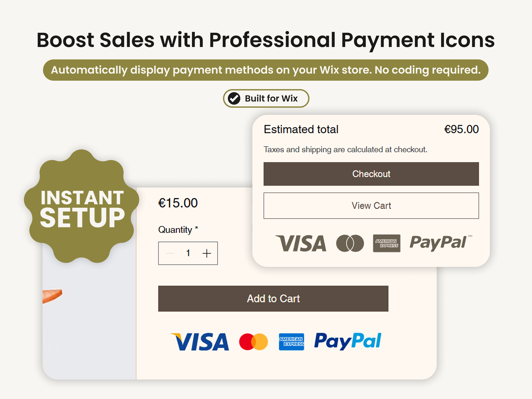Click the blue American Express icon

291,342
